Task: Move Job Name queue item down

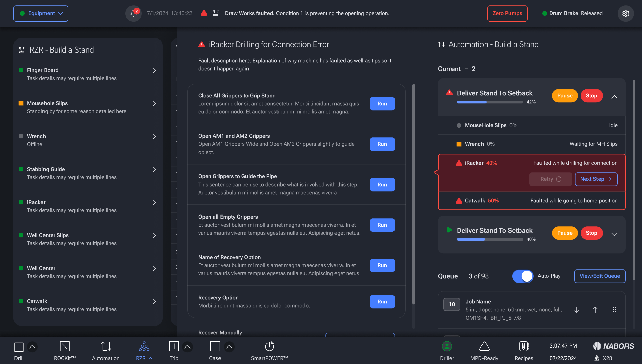Action: pyautogui.click(x=577, y=310)
